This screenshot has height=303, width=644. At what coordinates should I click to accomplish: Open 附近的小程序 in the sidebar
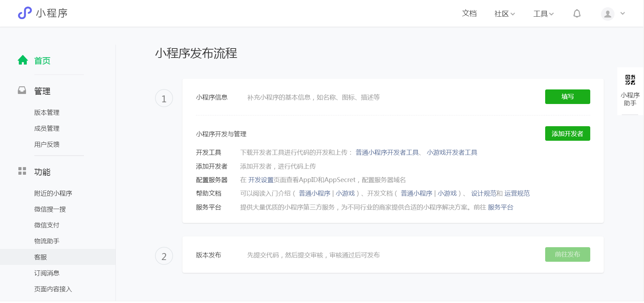pyautogui.click(x=53, y=193)
